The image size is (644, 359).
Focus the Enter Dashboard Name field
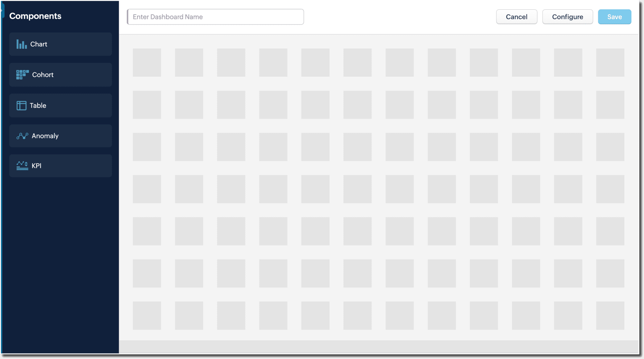point(215,17)
